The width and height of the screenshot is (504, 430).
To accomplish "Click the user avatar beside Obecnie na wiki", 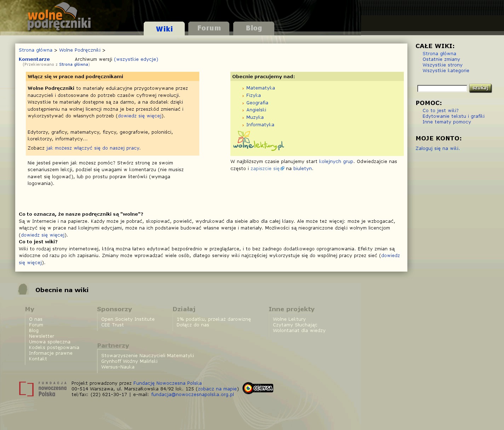I will pos(23,289).
